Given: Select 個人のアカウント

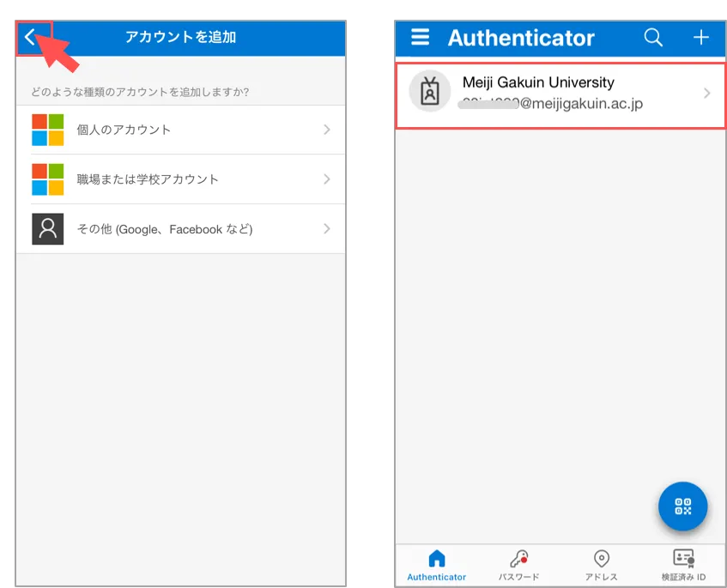Looking at the screenshot, I should tap(181, 130).
